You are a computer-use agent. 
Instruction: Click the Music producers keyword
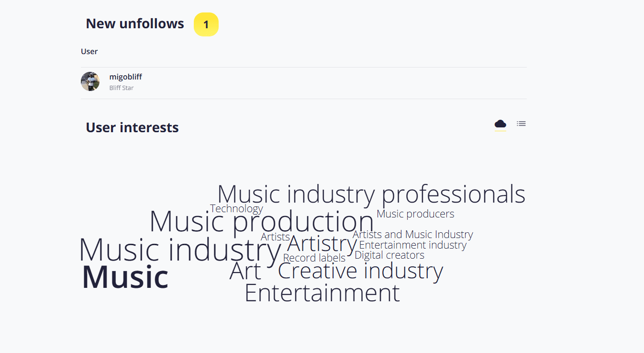[415, 214]
